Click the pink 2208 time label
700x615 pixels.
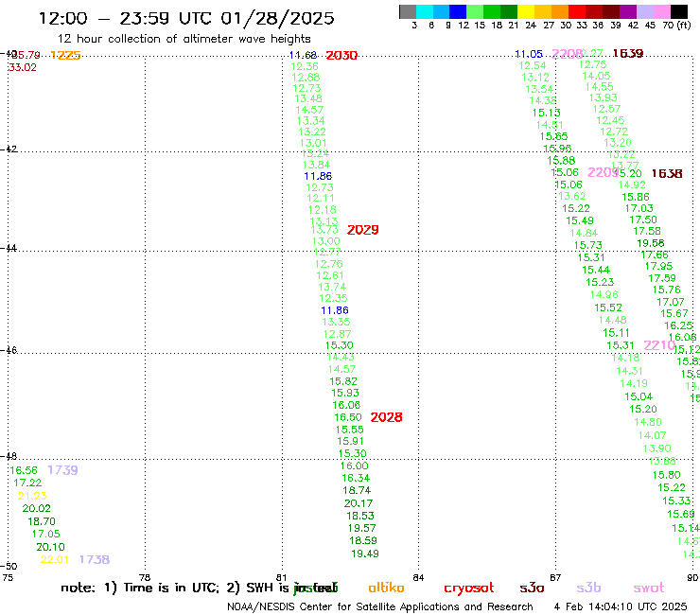pyautogui.click(x=567, y=54)
